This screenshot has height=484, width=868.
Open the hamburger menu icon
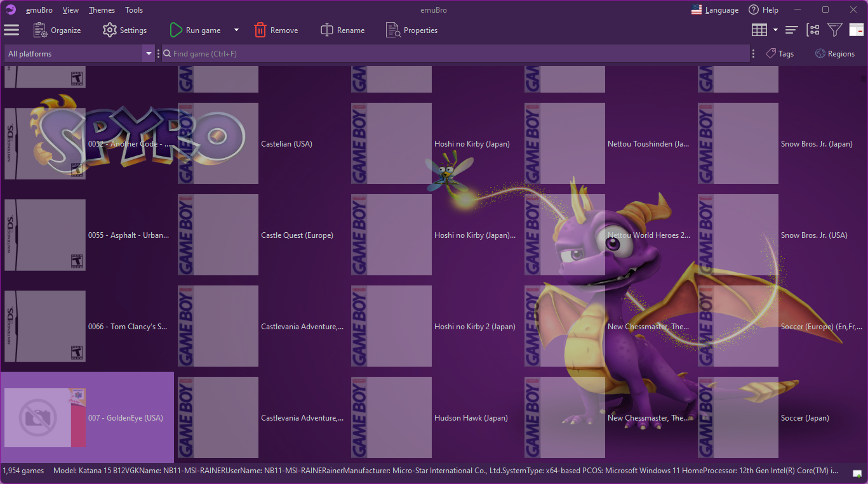pos(11,29)
